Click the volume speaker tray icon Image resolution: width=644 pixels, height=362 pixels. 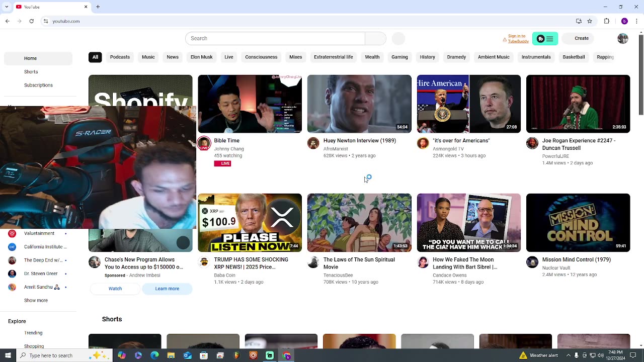tap(600, 355)
